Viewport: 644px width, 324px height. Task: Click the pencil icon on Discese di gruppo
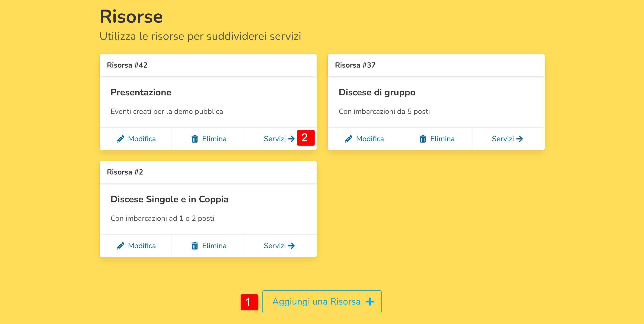click(348, 139)
